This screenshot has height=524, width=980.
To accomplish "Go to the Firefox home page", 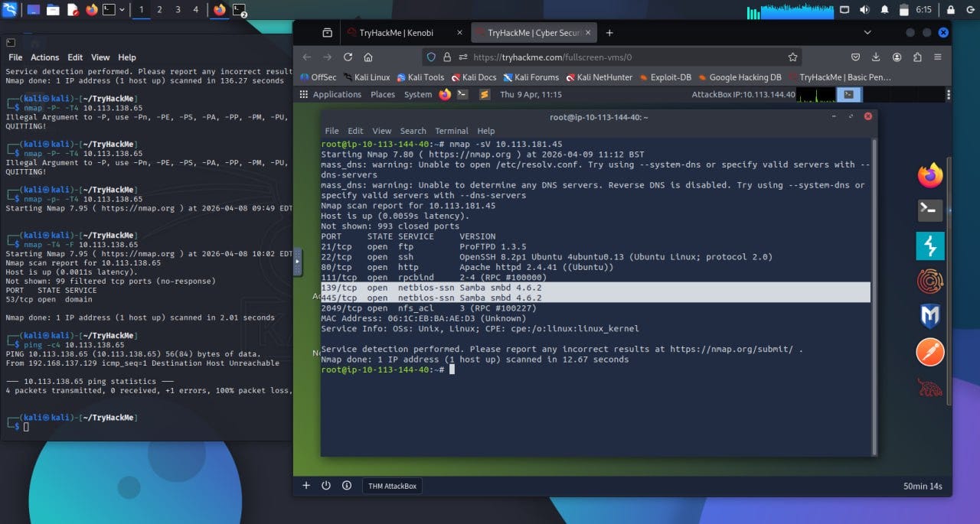I will (368, 57).
